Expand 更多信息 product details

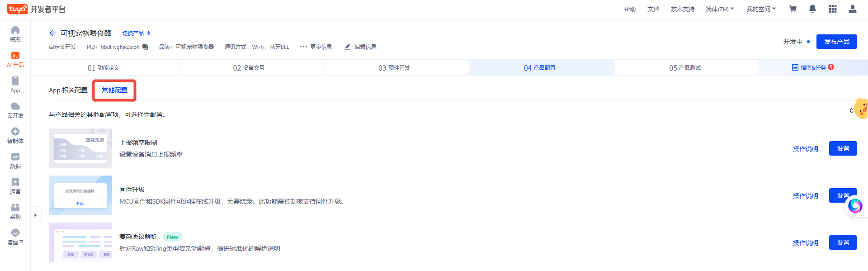(316, 47)
